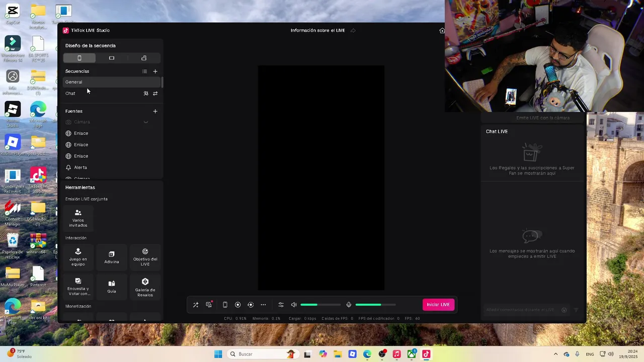The height and width of the screenshot is (362, 644).
Task: Open Microsoft Edge from taskbar
Action: [x=367, y=354]
